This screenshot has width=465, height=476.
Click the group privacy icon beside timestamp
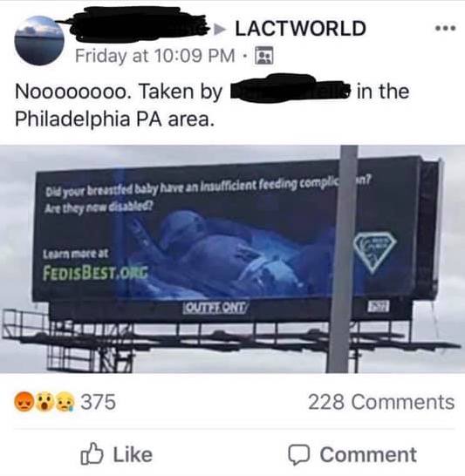coord(264,56)
